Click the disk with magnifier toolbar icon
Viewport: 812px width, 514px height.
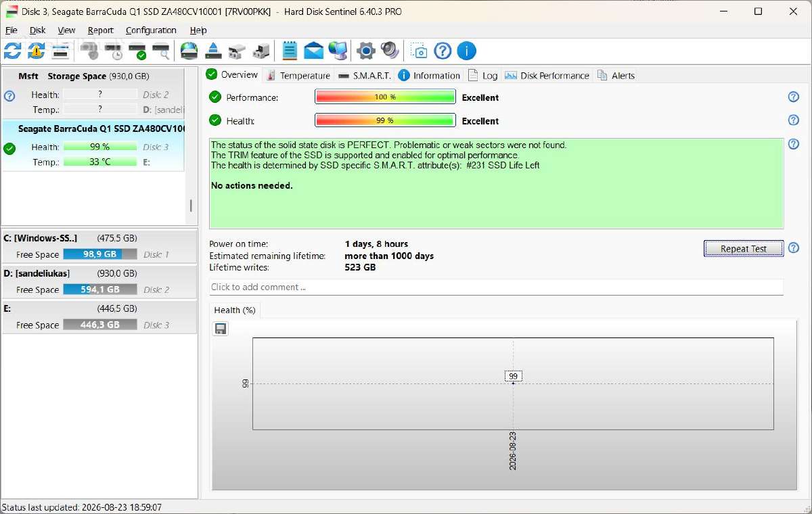coord(161,51)
